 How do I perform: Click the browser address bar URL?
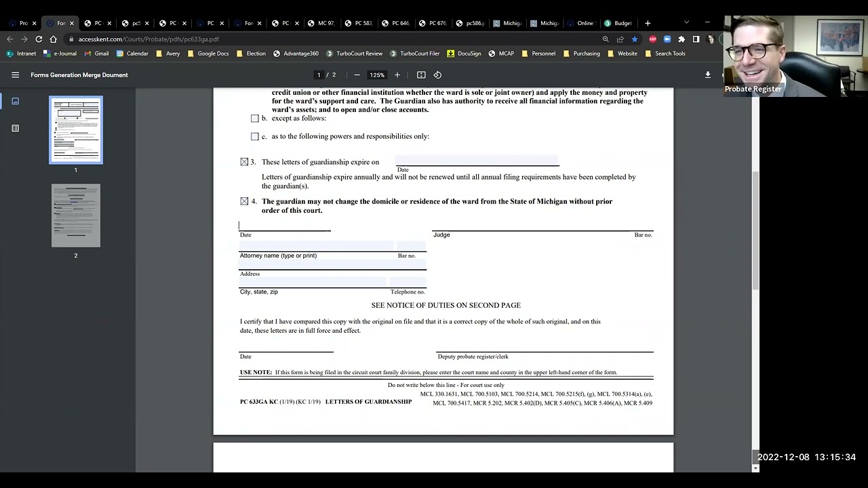(149, 39)
